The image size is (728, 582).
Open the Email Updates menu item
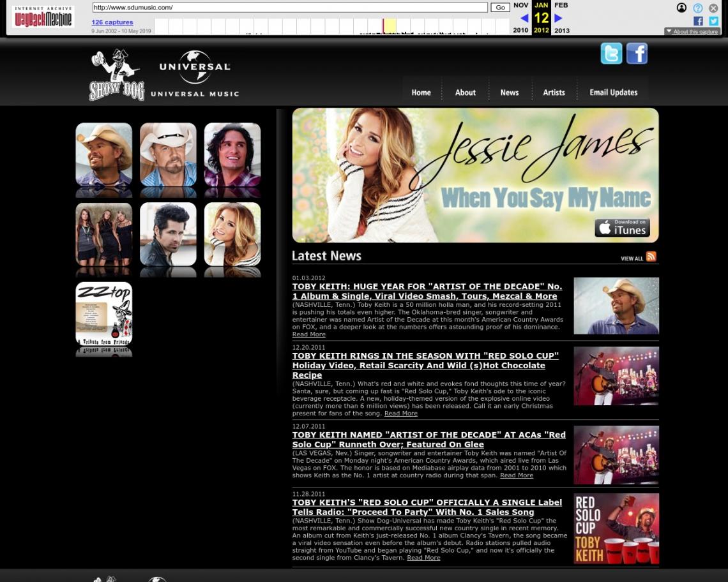(613, 93)
